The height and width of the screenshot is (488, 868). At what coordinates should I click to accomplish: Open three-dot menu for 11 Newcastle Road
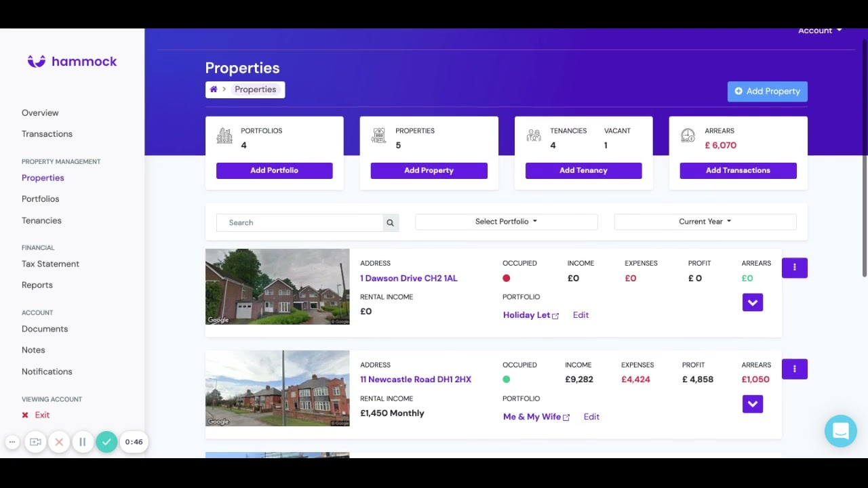(794, 369)
